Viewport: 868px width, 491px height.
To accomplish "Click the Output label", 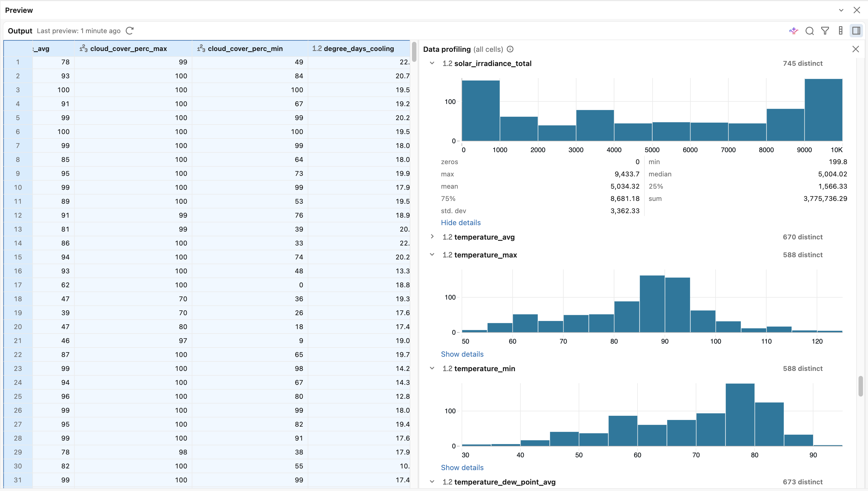I will [x=20, y=31].
